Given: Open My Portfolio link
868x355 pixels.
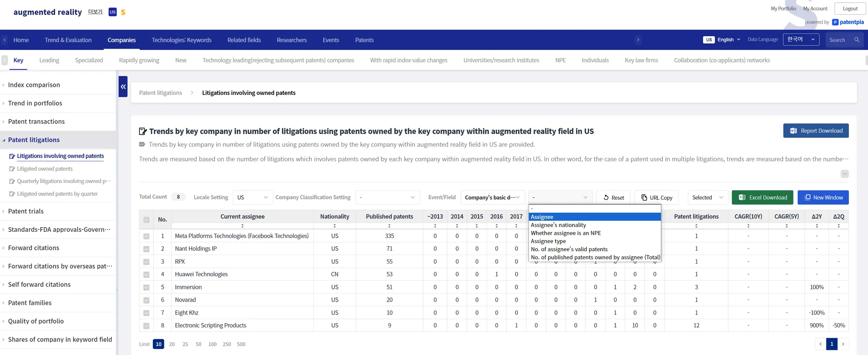Looking at the screenshot, I should point(783,8).
